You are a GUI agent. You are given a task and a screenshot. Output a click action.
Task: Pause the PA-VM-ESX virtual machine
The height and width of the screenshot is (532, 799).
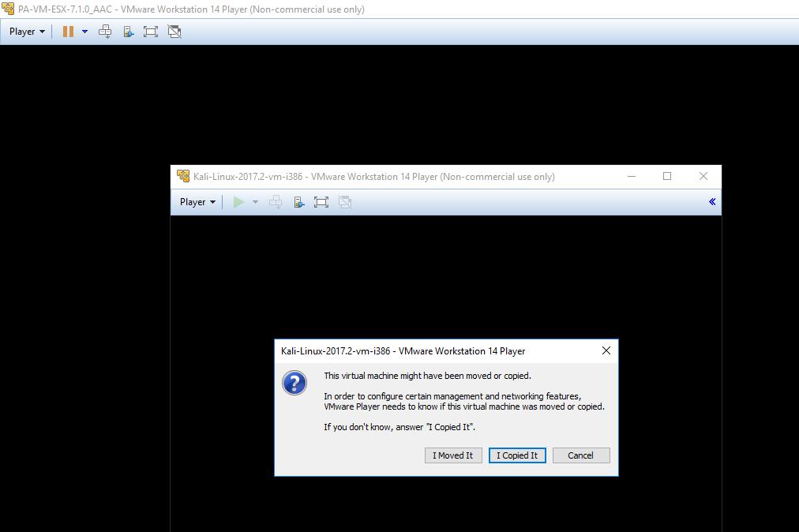click(68, 32)
